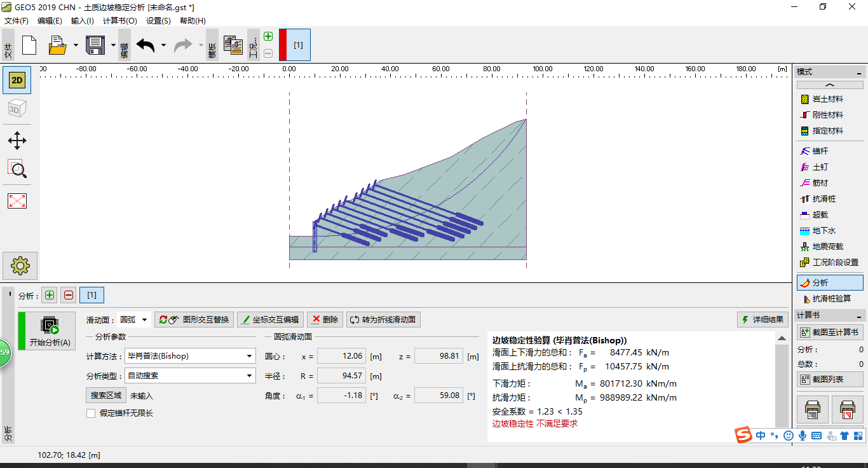868x468 pixels.
Task: Expand the undo history dropdown arrow
Action: tap(163, 45)
